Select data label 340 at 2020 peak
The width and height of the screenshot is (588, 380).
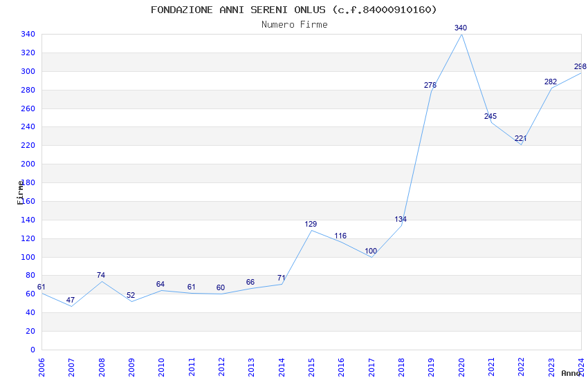(x=461, y=28)
